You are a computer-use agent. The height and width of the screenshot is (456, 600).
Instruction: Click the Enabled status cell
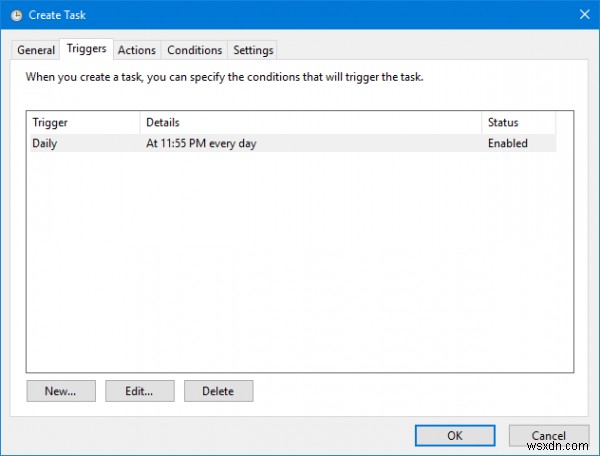tap(507, 143)
